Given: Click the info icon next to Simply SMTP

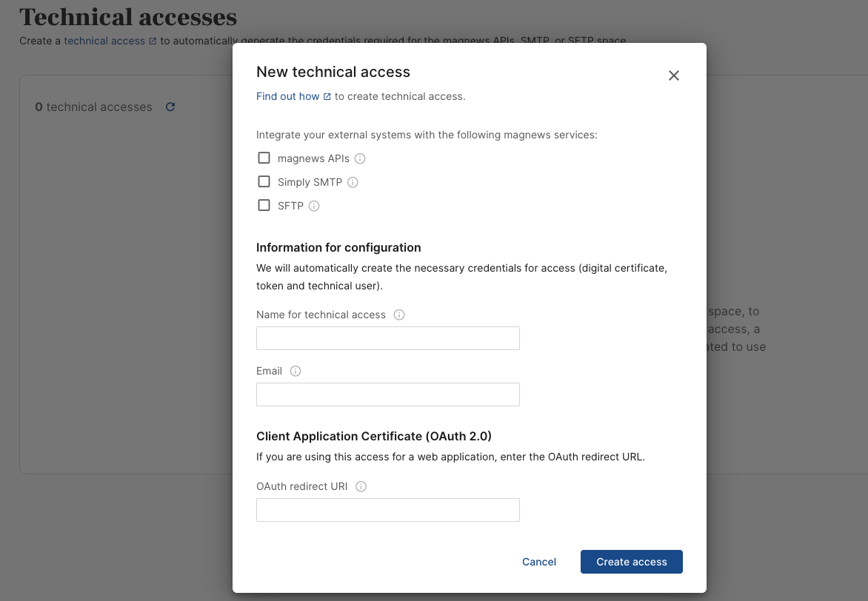Looking at the screenshot, I should [x=353, y=182].
